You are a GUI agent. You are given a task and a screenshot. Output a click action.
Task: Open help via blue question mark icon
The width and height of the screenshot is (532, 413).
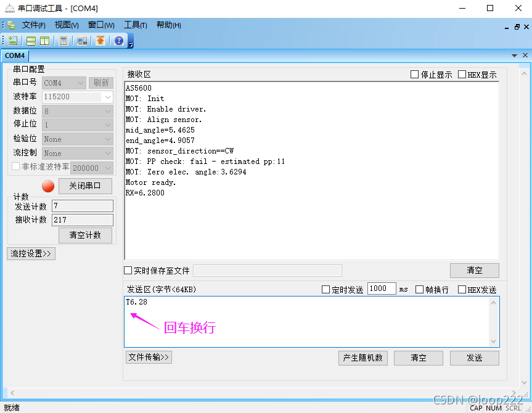(x=119, y=41)
